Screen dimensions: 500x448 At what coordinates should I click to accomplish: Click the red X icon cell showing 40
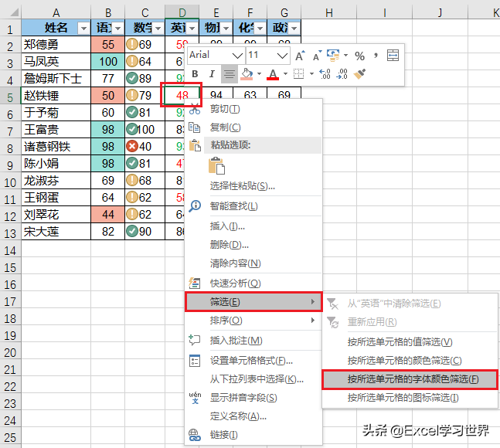pos(145,147)
